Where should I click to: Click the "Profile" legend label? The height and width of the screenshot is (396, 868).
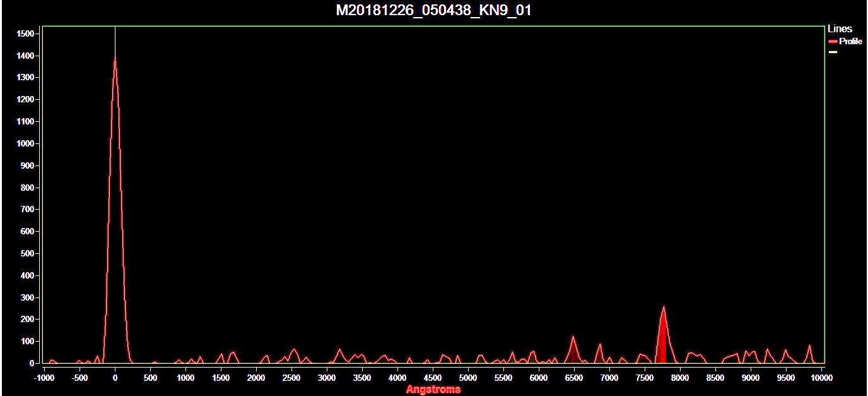850,41
